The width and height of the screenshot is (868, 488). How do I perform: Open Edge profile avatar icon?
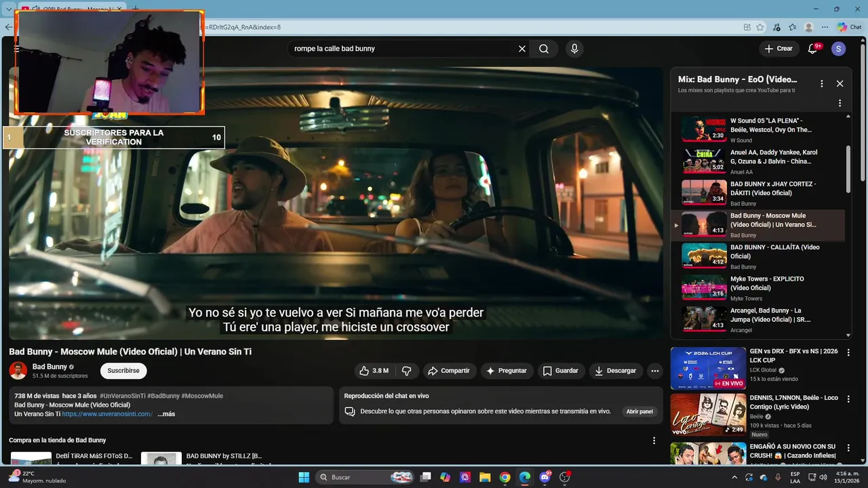808,27
